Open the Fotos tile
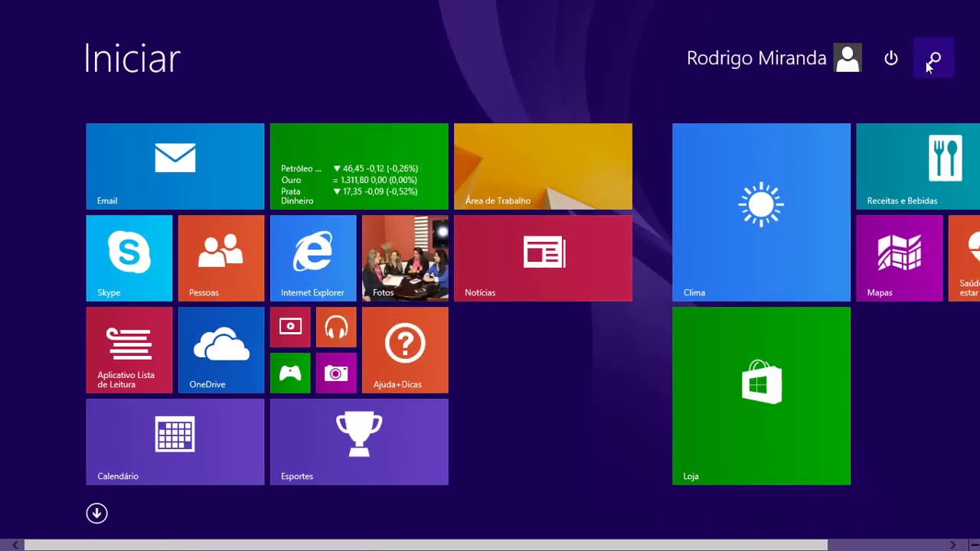Viewport: 980px width, 551px height. 405,258
